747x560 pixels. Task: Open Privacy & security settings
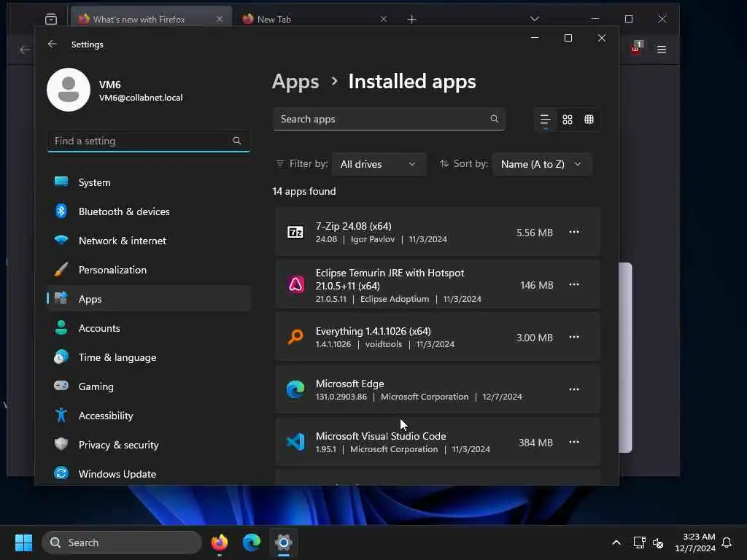[149, 444]
